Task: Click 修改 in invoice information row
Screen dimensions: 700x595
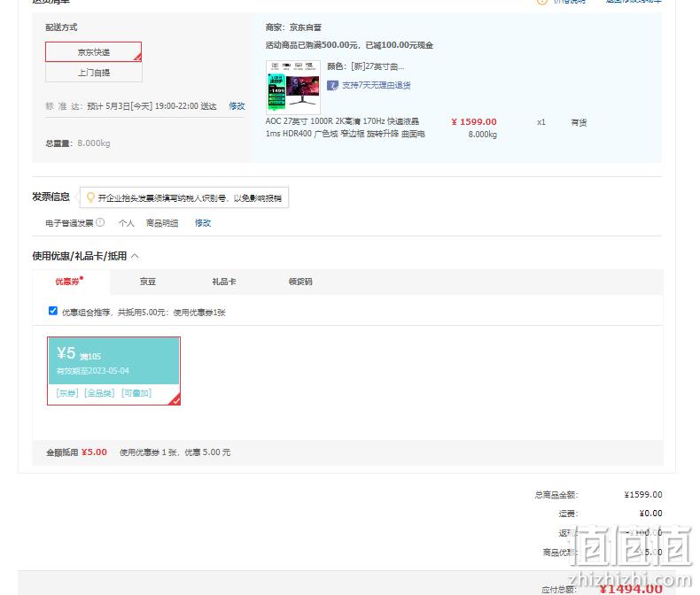Action: coord(203,222)
